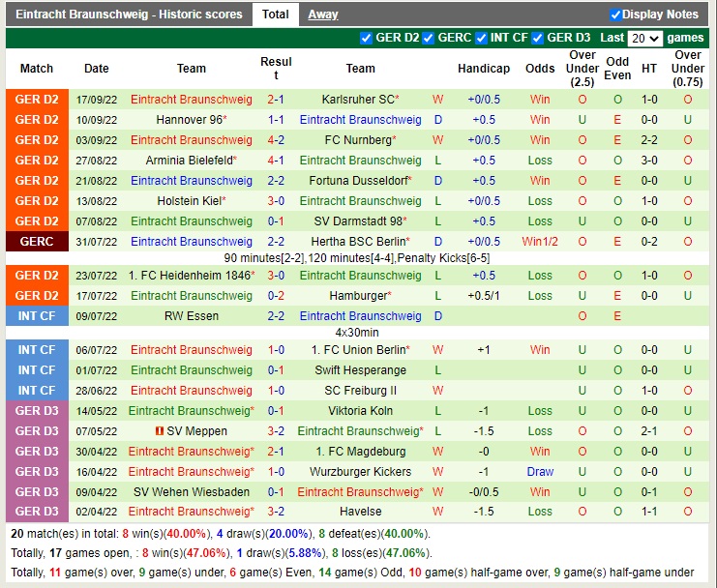Click the Handicap column header
Image resolution: width=717 pixels, height=588 pixels.
(x=484, y=69)
